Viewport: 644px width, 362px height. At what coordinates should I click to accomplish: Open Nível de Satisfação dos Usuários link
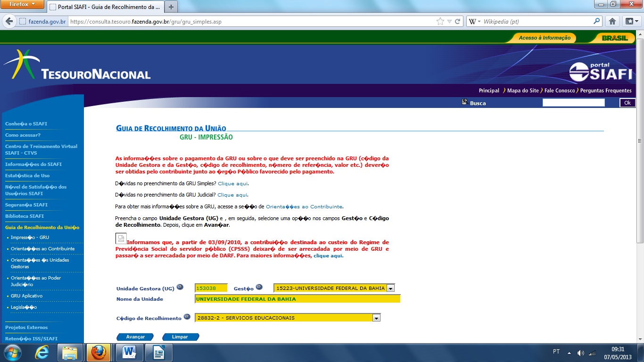click(36, 190)
